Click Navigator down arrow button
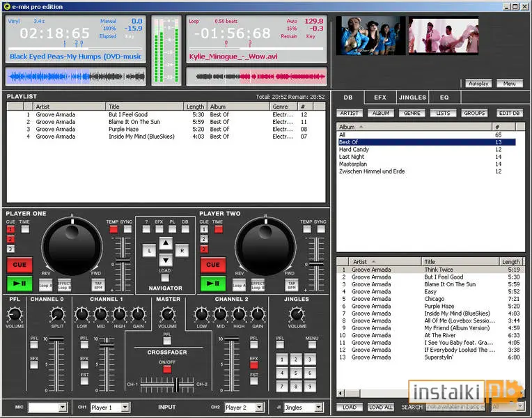 click(x=166, y=261)
